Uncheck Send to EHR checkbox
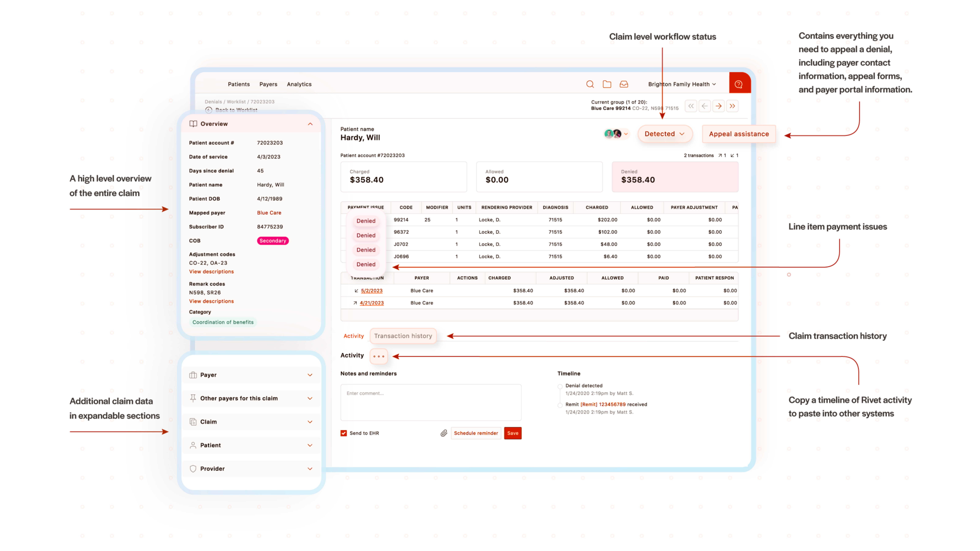This screenshot has height=551, width=980. (x=343, y=433)
